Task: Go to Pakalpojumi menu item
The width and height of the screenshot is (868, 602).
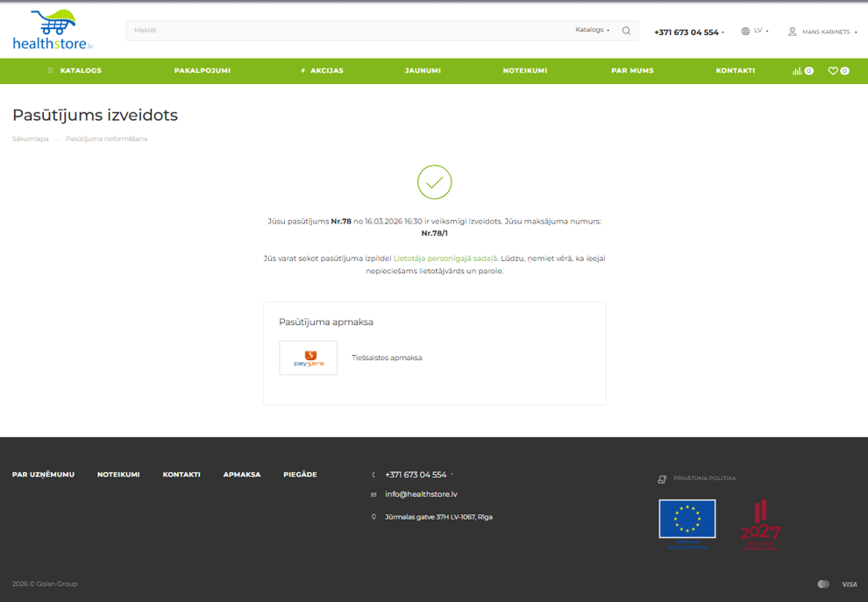Action: [202, 71]
